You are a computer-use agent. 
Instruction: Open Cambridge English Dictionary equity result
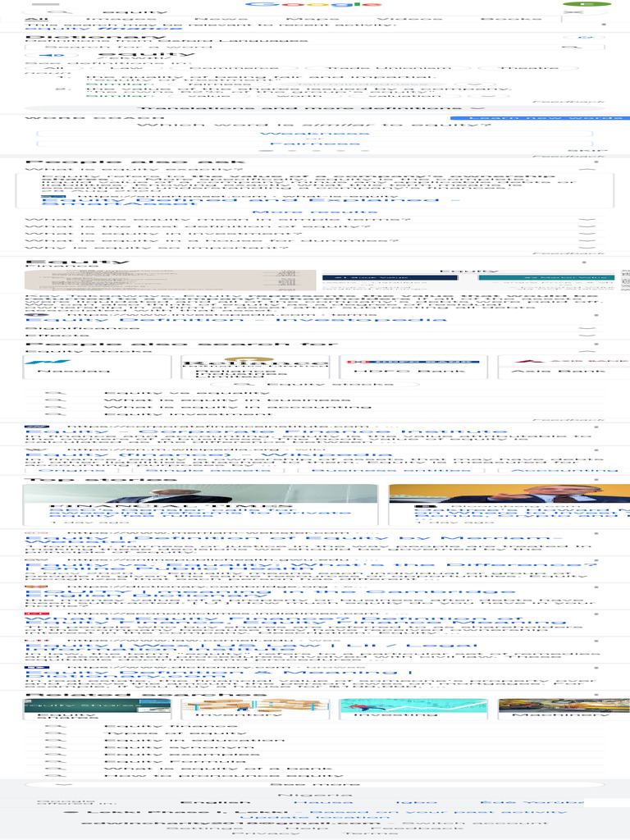(x=271, y=593)
